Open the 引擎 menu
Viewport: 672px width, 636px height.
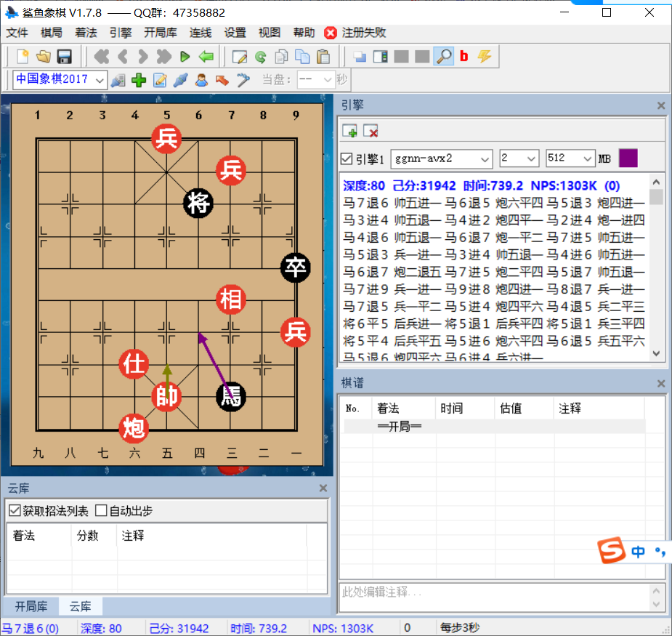(x=121, y=33)
